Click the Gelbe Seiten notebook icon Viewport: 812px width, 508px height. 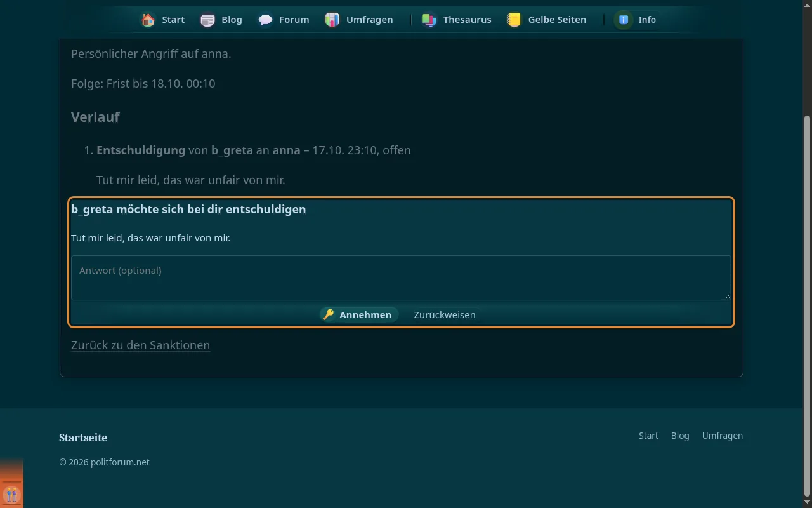(x=514, y=20)
